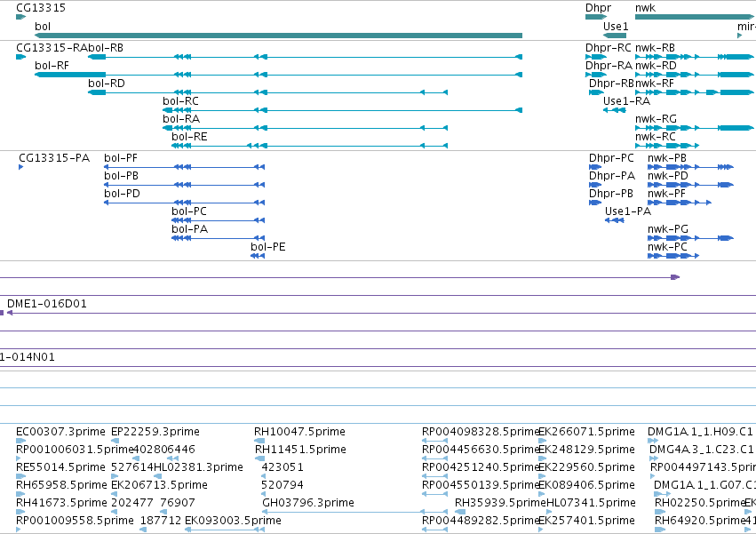
Task: Select the RP004489282.5prime EST label
Action: point(480,521)
